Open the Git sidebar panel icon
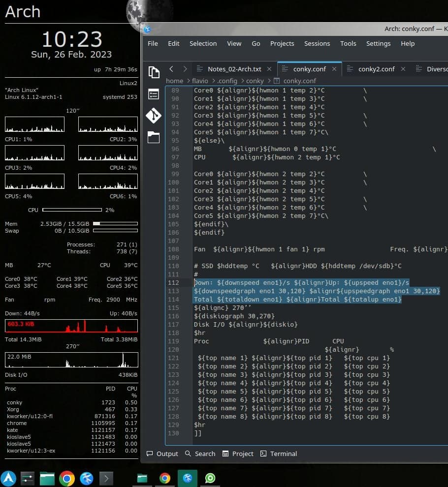This screenshot has height=487, width=448. point(154,116)
